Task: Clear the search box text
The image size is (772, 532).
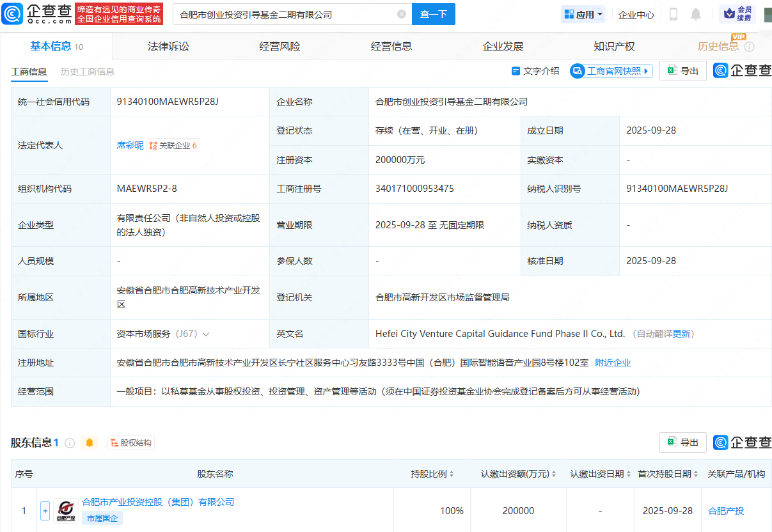Action: 402,14
